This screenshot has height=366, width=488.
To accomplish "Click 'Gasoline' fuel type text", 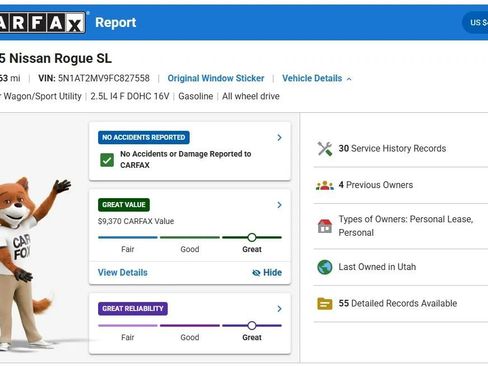I will (196, 96).
